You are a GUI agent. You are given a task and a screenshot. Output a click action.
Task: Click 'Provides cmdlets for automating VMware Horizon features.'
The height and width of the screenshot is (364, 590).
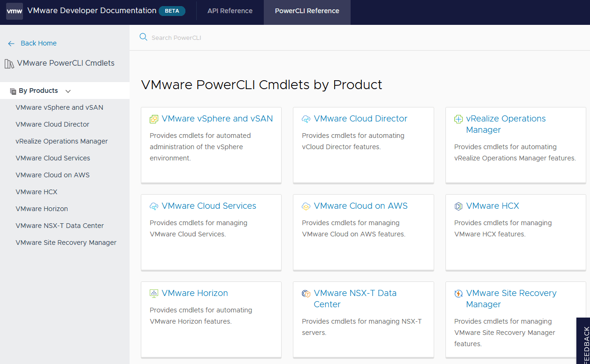point(201,316)
